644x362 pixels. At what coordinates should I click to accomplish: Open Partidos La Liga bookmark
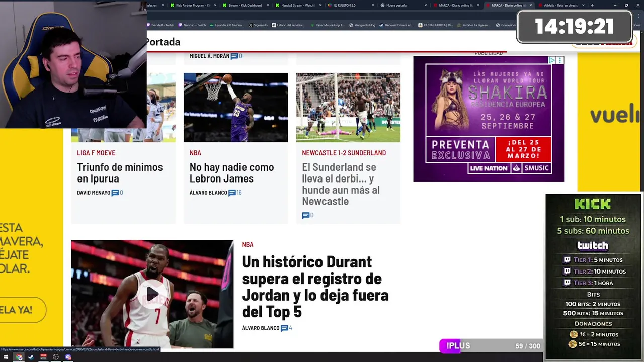473,25
